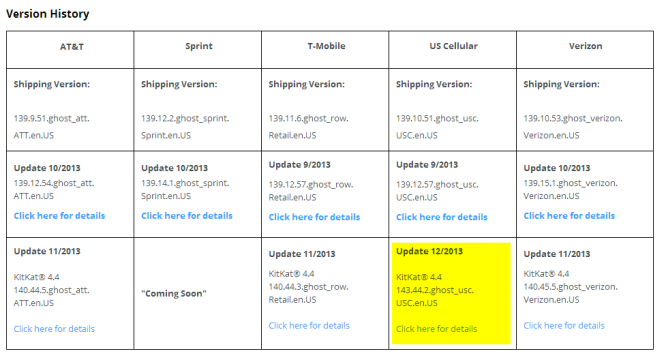Click the US Cellular column header
The image size is (668, 362).
[453, 46]
